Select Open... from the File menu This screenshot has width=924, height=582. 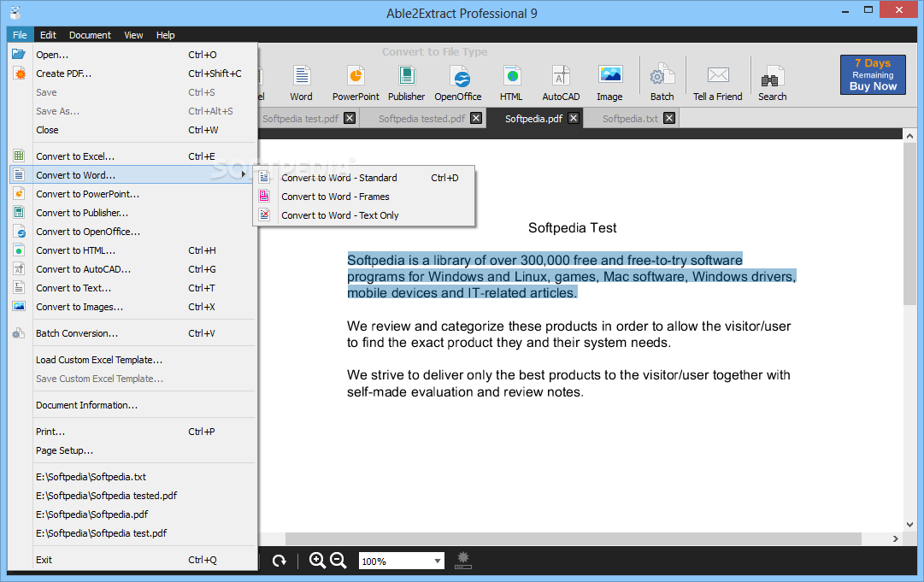point(132,54)
